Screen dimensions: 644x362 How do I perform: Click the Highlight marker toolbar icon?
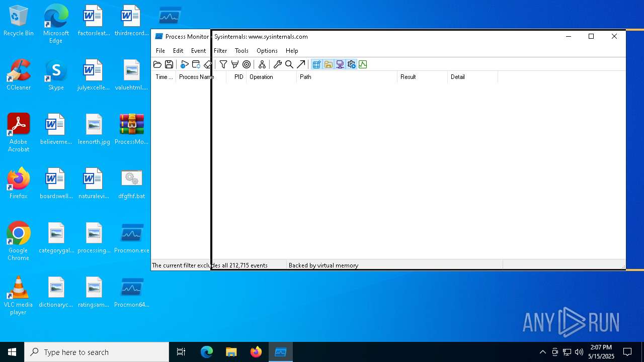[235, 64]
